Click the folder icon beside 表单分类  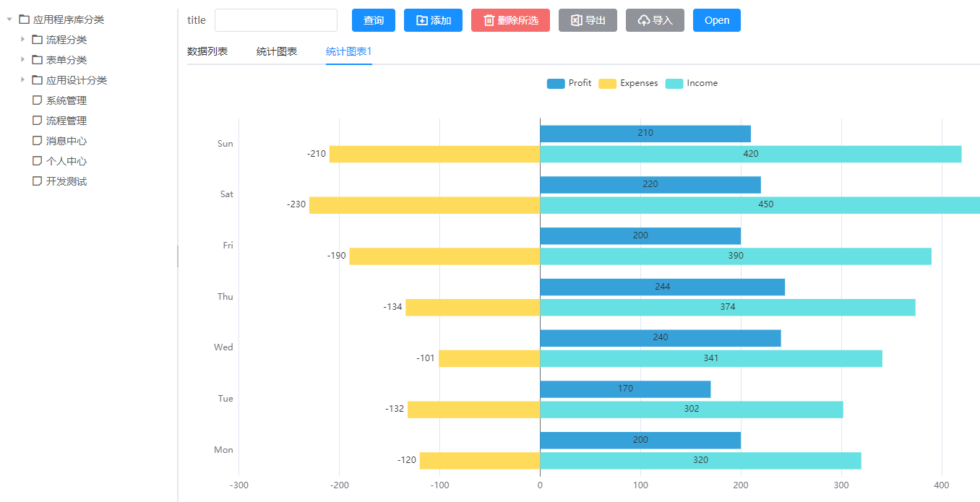pyautogui.click(x=38, y=60)
